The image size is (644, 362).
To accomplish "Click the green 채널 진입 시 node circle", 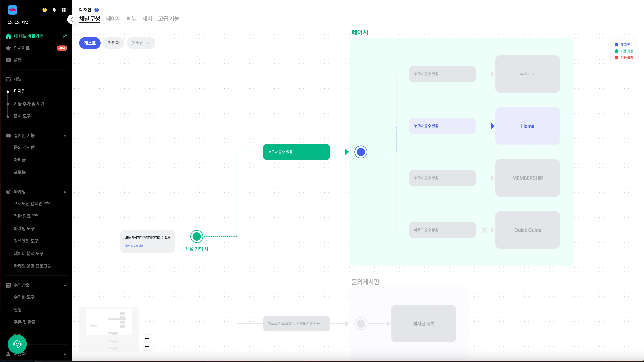I will tap(197, 236).
